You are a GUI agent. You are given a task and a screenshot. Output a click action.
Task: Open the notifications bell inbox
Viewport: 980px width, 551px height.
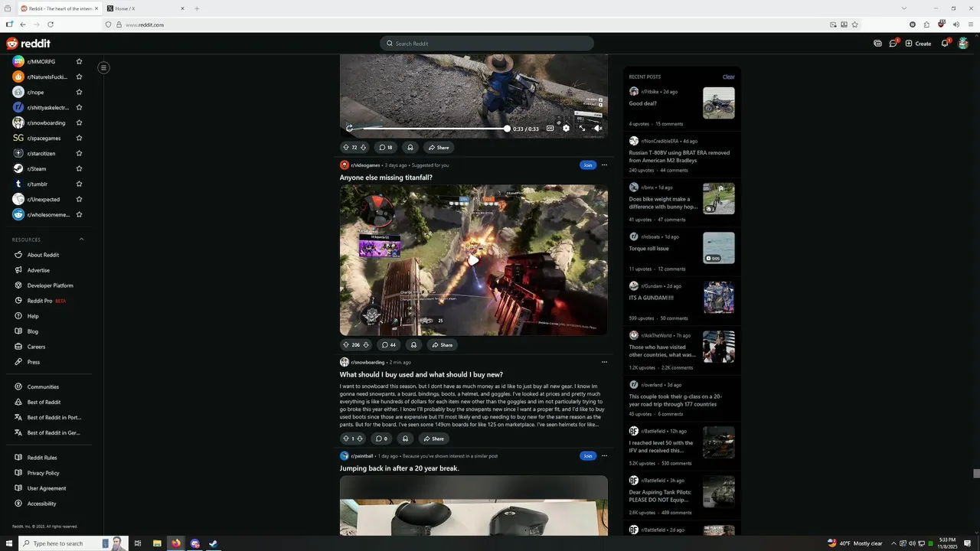click(945, 44)
